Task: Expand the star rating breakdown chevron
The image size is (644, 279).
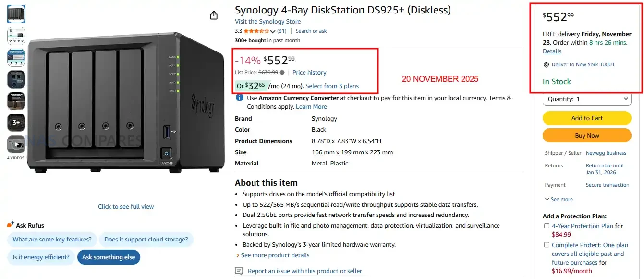Action: (x=273, y=31)
